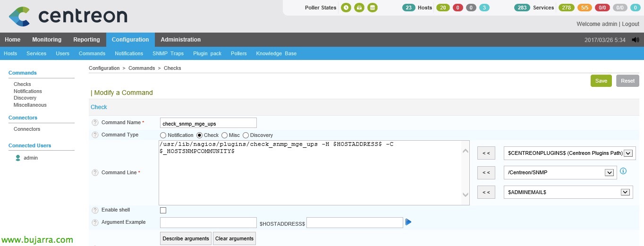Click blue play arrow after argument field
This screenshot has height=246, width=644.
pyautogui.click(x=408, y=222)
